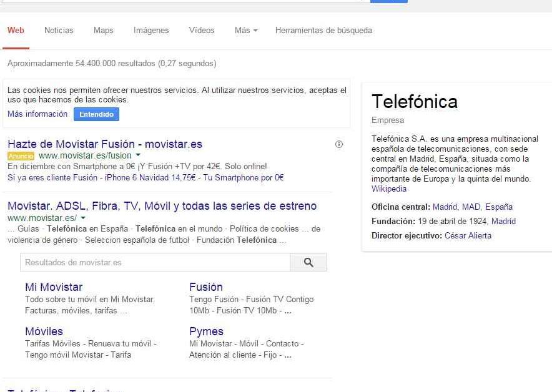The width and height of the screenshot is (552, 392).
Task: Expand the Más menu
Action: coord(246,30)
